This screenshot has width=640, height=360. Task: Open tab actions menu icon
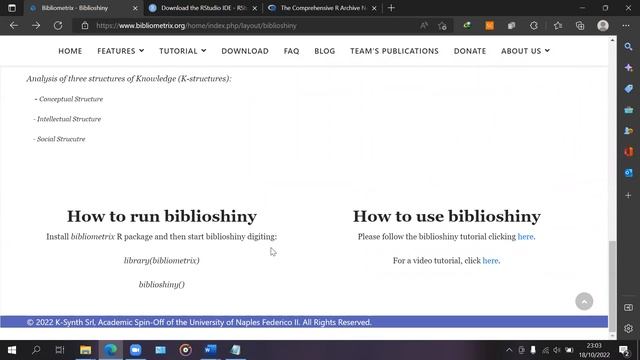[12, 8]
